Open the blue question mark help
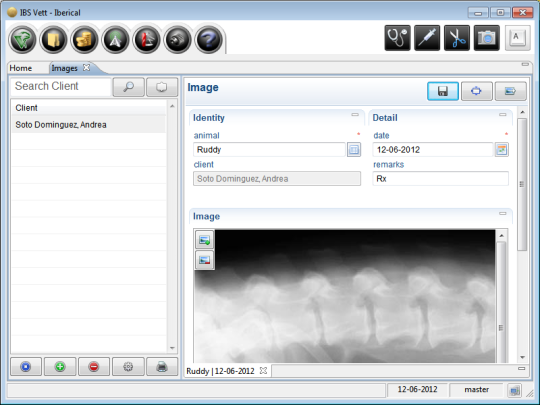Viewport: 540px width, 405px height. pos(208,40)
